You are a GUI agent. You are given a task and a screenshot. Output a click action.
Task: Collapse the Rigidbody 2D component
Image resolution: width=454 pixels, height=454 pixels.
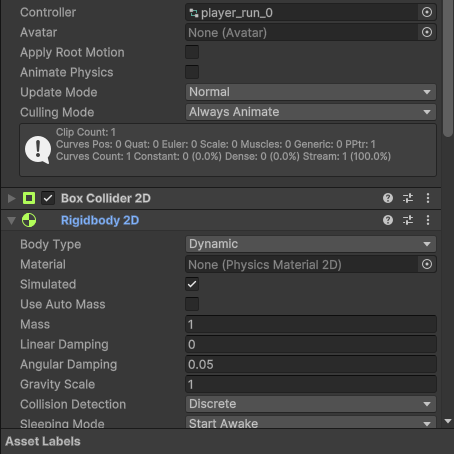(x=12, y=220)
